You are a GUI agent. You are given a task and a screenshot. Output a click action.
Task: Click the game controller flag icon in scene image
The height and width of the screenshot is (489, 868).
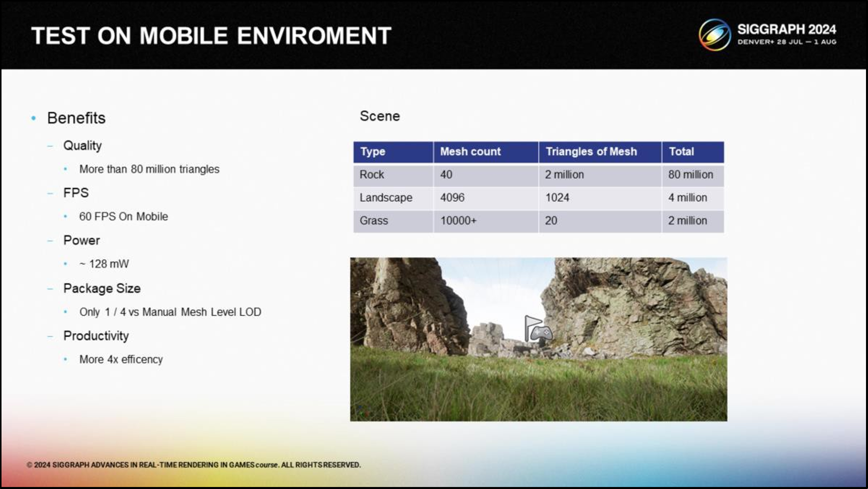538,329
